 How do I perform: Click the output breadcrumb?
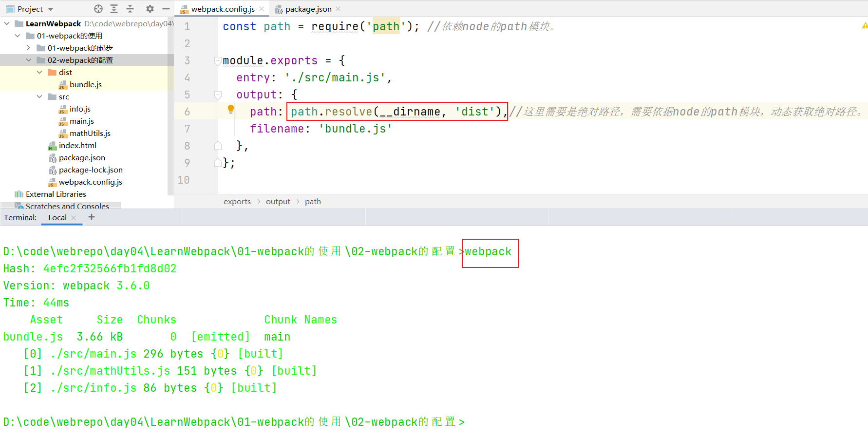(278, 201)
